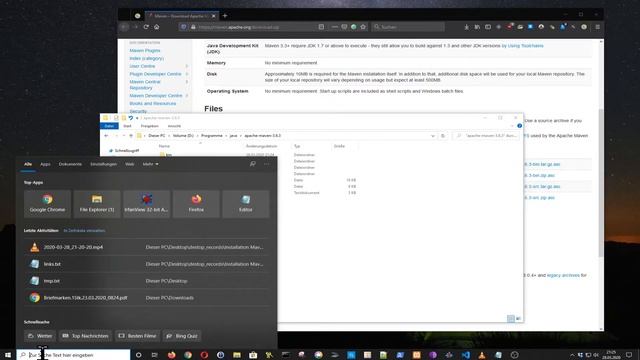
Task: Launch IrfanView 32-bit from Top Apps
Action: click(146, 203)
